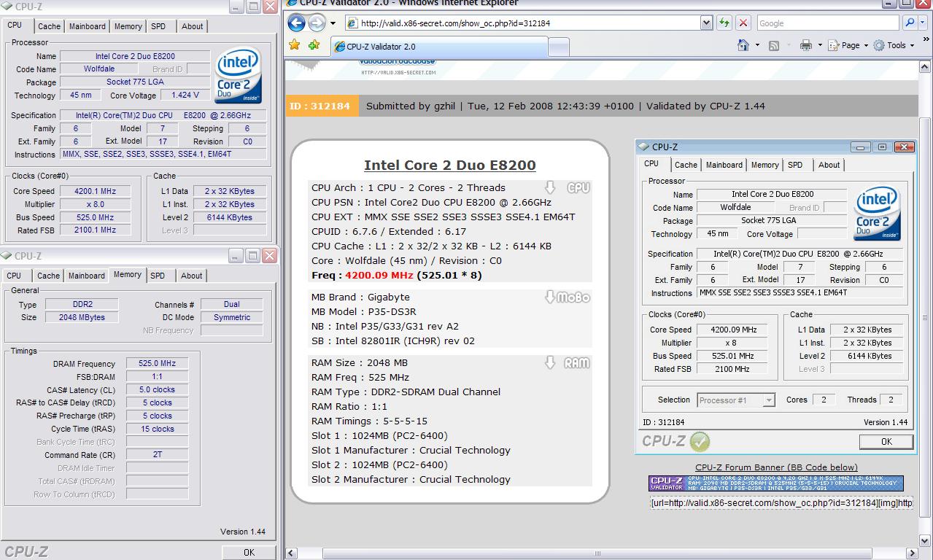This screenshot has width=933, height=560.
Task: Click the search magnifier button
Action: 909,23
